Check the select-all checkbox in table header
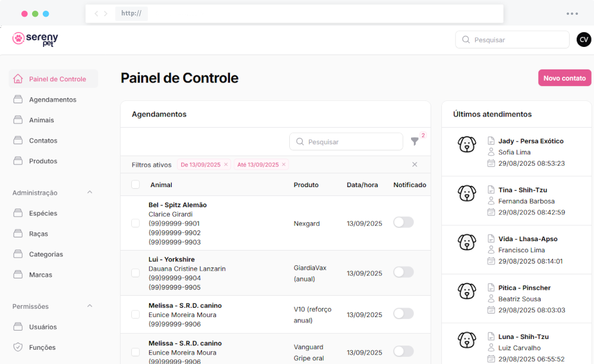 pyautogui.click(x=135, y=185)
